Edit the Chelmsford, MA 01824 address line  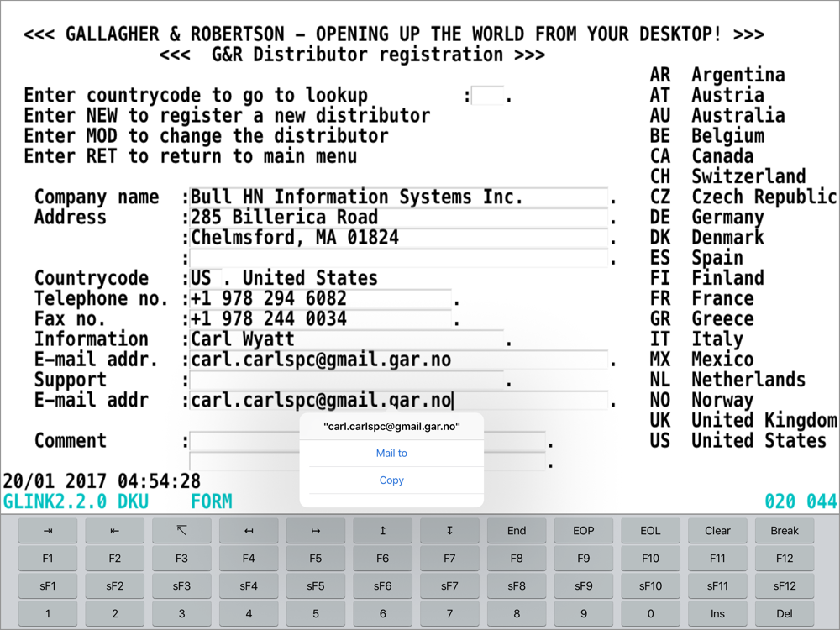398,238
